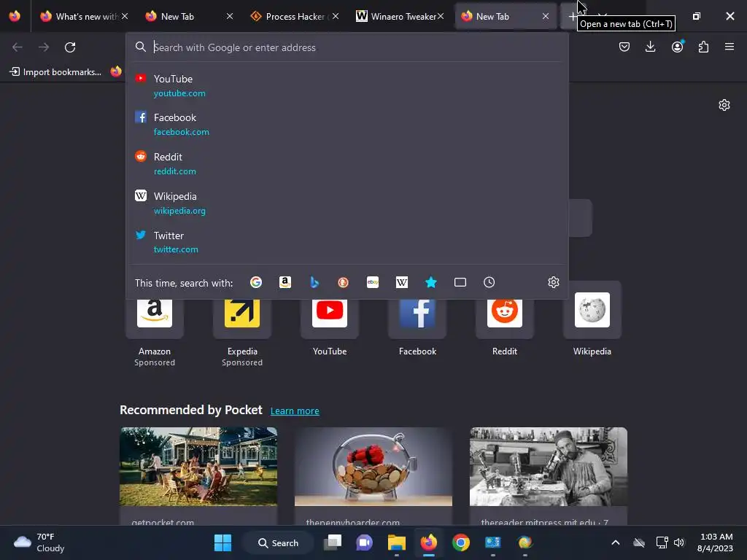Select the Reddit suggestion in dropdown
Screen dimensions: 747x560
pyautogui.click(x=347, y=164)
